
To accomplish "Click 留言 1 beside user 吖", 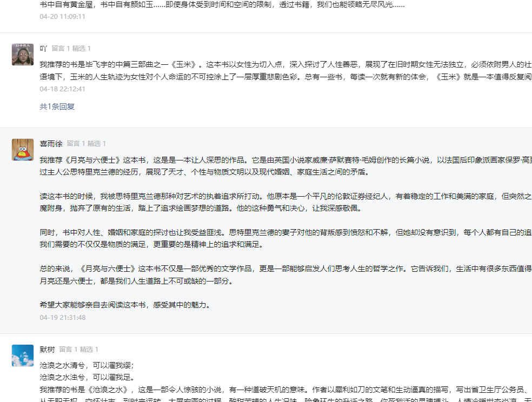I will click(x=61, y=49).
